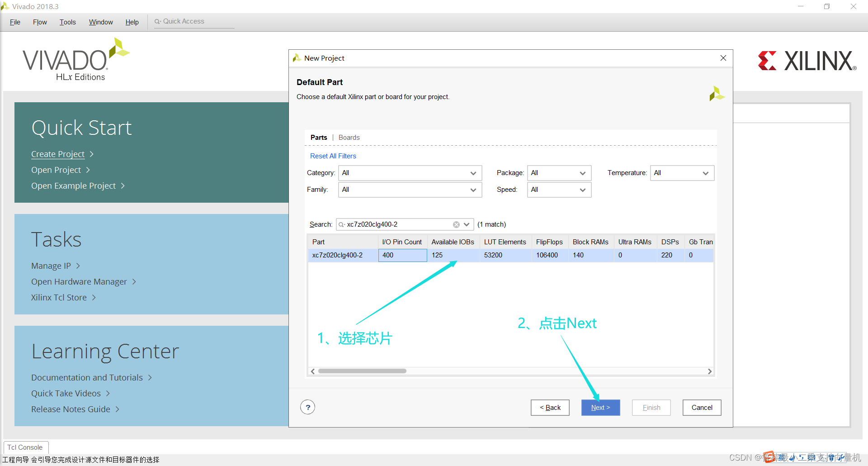Click the horizontal scrollbar thumb of parts table

362,371
